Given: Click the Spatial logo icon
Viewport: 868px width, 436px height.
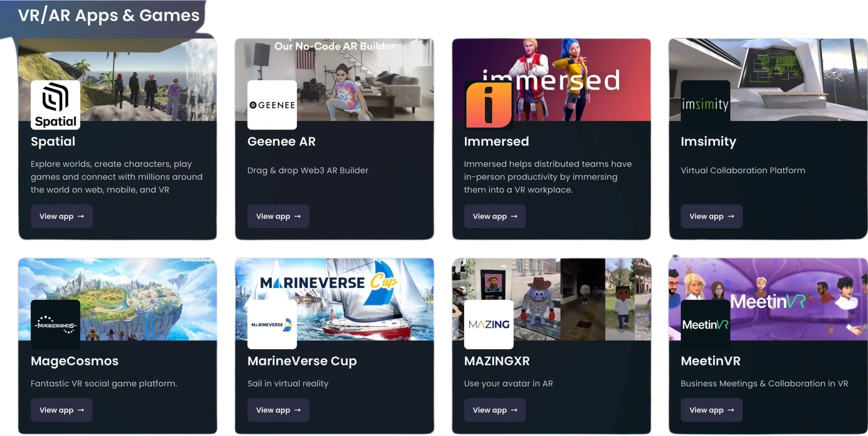Looking at the screenshot, I should 55,105.
